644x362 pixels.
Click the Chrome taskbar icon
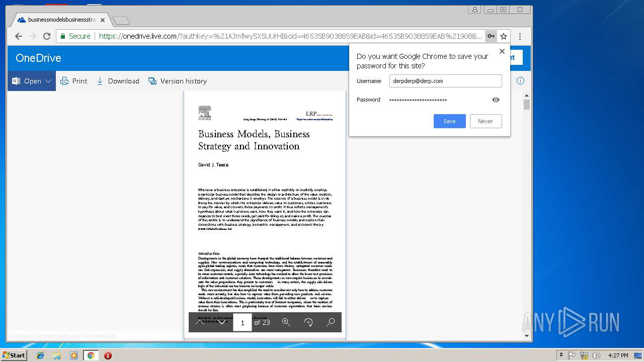(x=91, y=355)
